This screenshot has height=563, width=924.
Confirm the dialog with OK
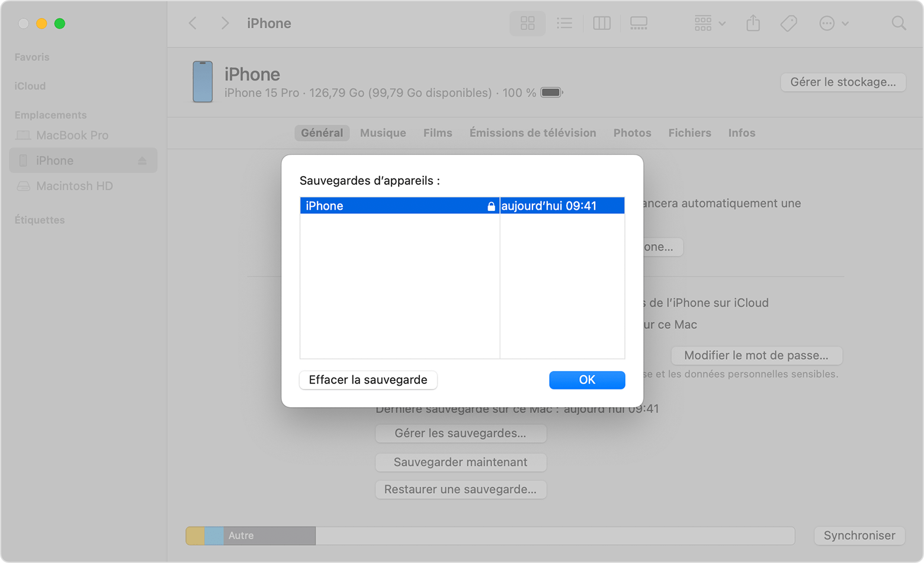pos(587,380)
